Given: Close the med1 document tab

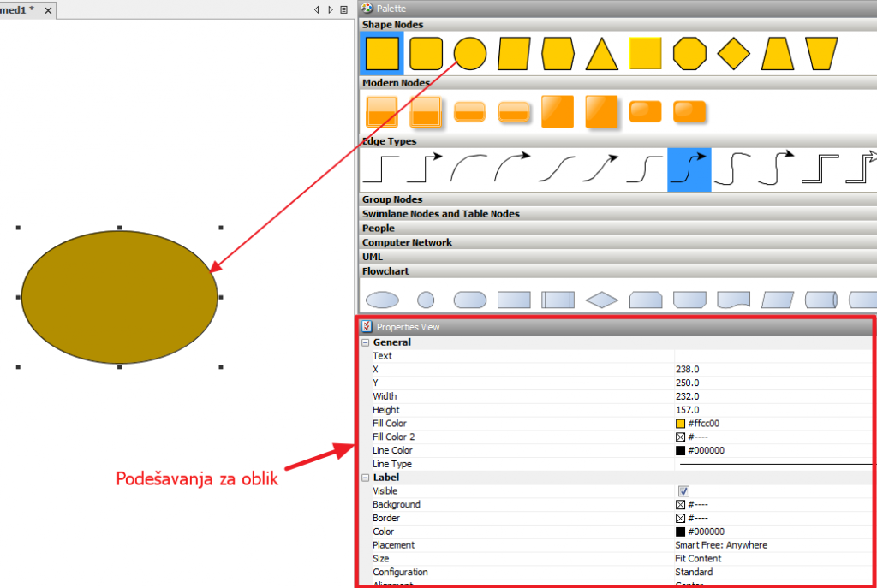Looking at the screenshot, I should pos(48,10).
